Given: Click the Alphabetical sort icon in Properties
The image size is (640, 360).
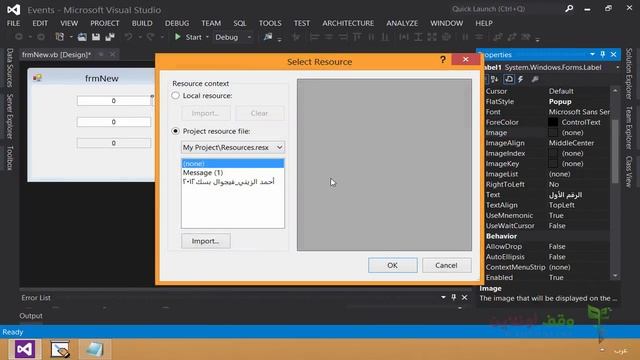Looking at the screenshot, I should [495, 79].
